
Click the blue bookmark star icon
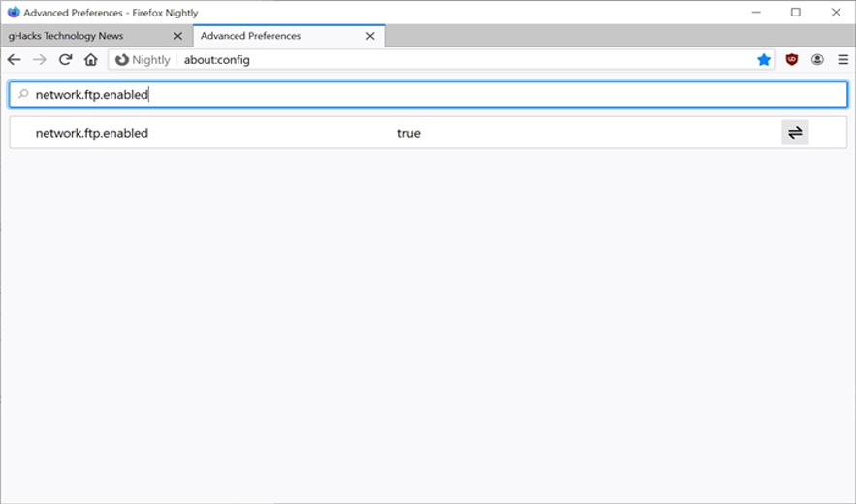764,60
